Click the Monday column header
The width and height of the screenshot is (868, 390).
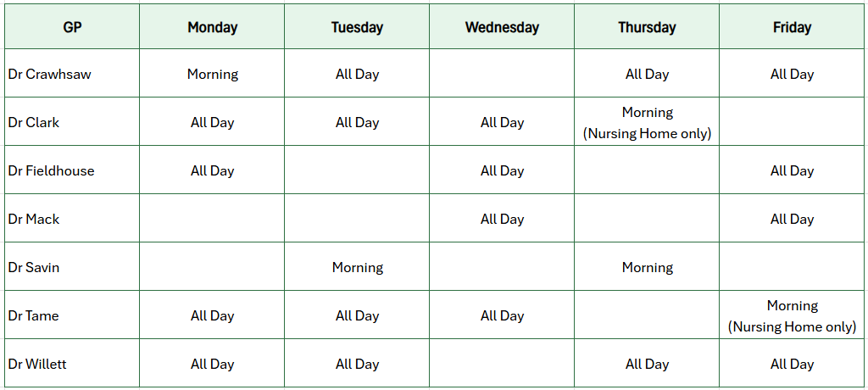(x=212, y=27)
